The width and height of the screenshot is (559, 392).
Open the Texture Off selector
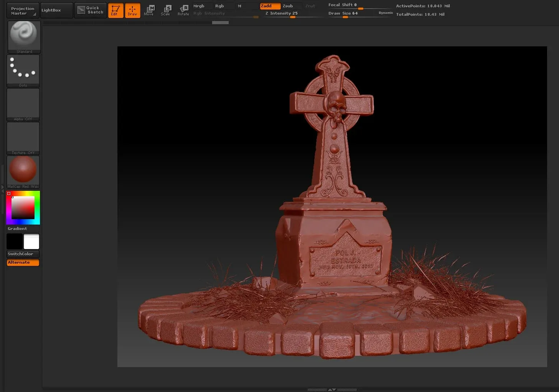click(x=23, y=138)
